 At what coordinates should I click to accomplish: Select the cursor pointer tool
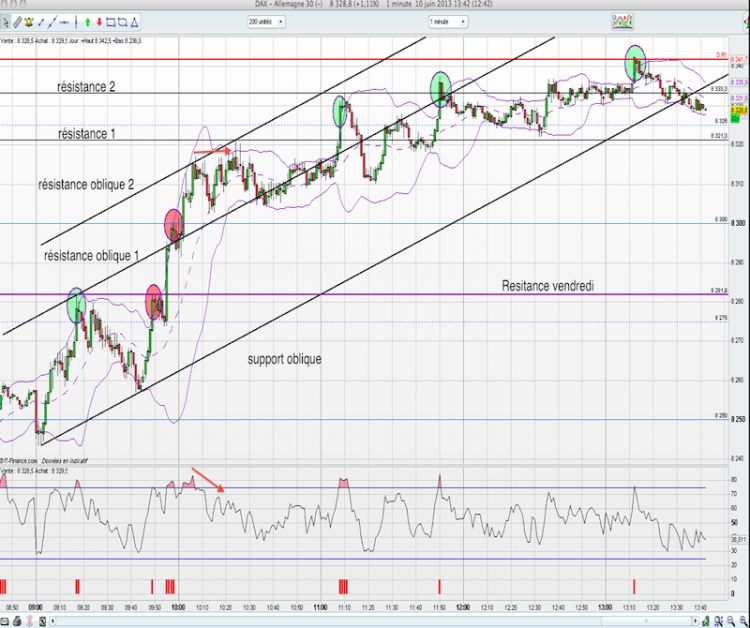(5, 22)
